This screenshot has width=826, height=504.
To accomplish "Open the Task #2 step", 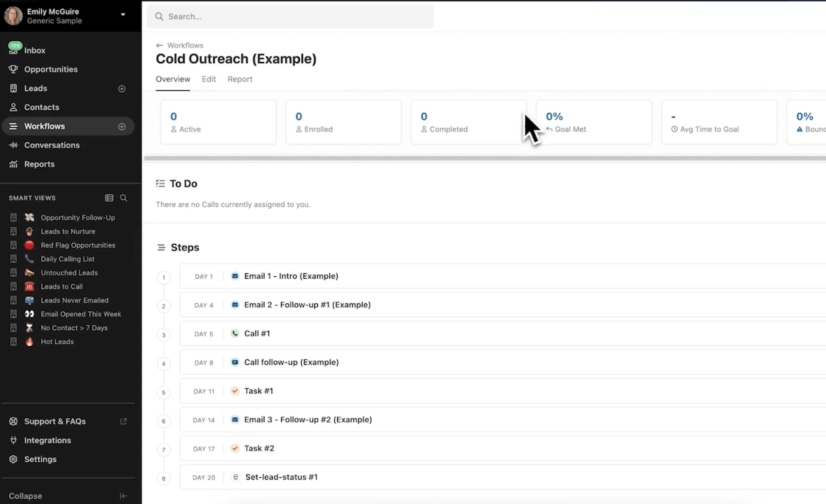I will pyautogui.click(x=503, y=448).
